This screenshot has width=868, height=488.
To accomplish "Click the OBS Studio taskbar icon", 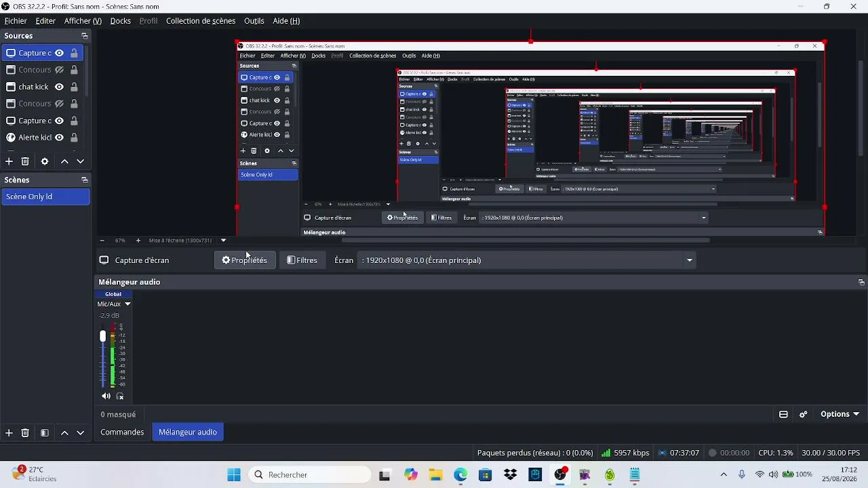I will click(560, 474).
